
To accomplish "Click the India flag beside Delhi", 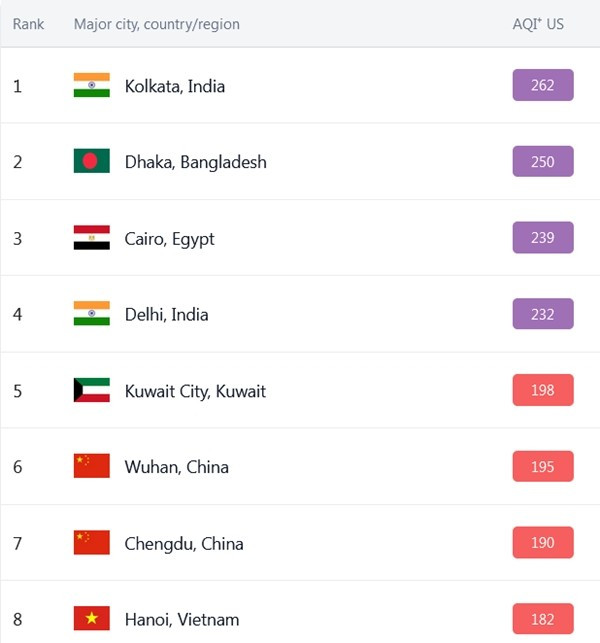I will [91, 314].
